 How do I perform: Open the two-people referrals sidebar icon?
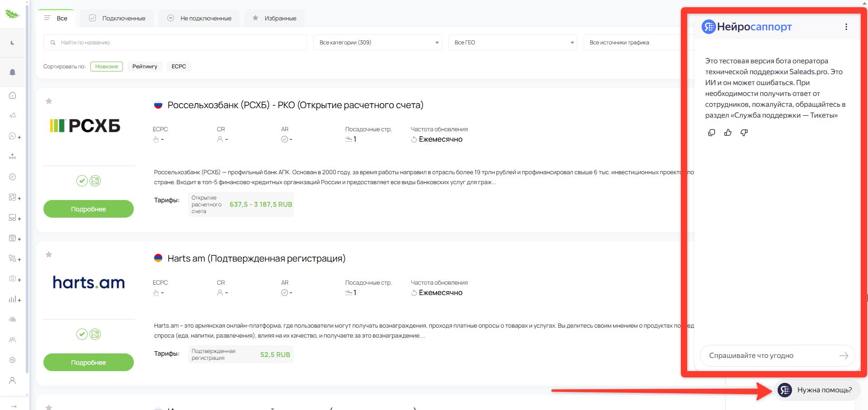pyautogui.click(x=13, y=339)
